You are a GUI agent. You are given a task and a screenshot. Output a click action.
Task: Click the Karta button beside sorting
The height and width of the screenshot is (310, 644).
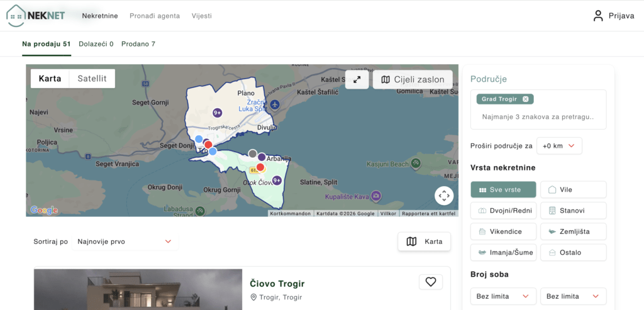(424, 241)
